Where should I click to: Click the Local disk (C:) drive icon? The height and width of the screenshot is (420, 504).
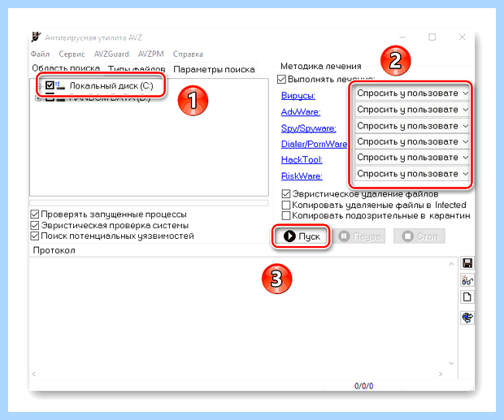click(x=60, y=86)
